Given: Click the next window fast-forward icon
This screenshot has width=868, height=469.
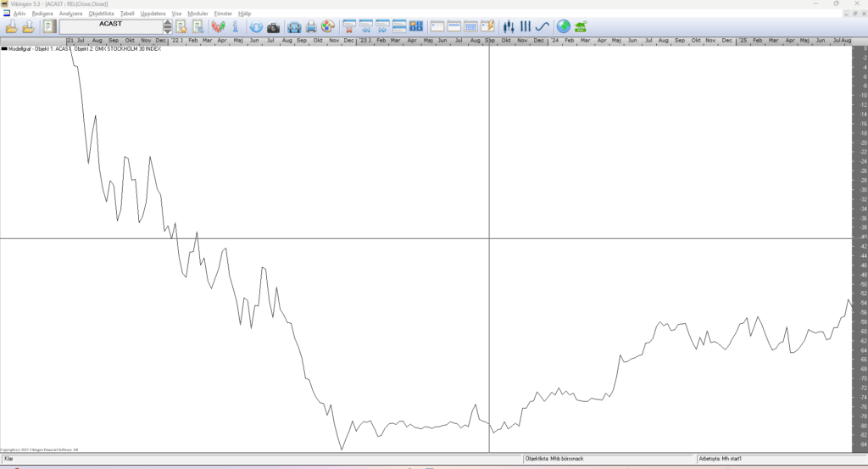Looking at the screenshot, I should coord(382,26).
